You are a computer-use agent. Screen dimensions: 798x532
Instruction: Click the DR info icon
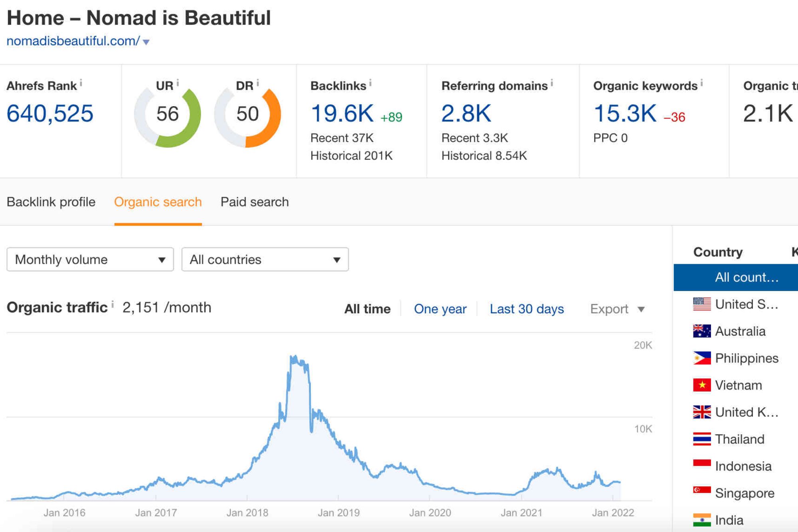tap(258, 83)
